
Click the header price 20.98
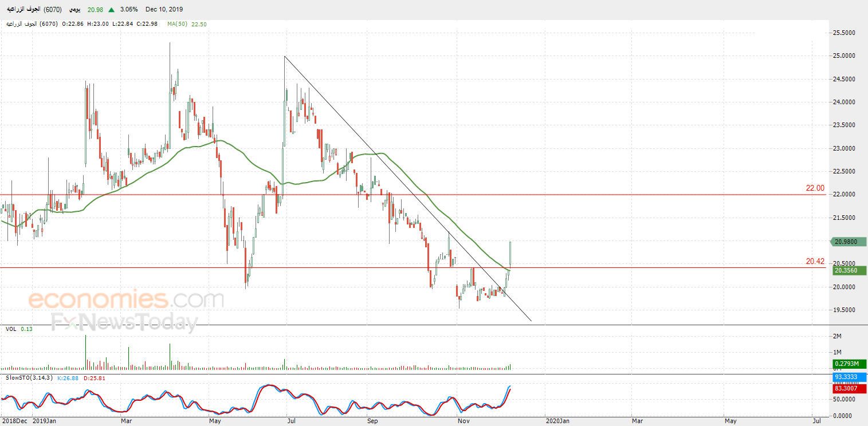95,10
